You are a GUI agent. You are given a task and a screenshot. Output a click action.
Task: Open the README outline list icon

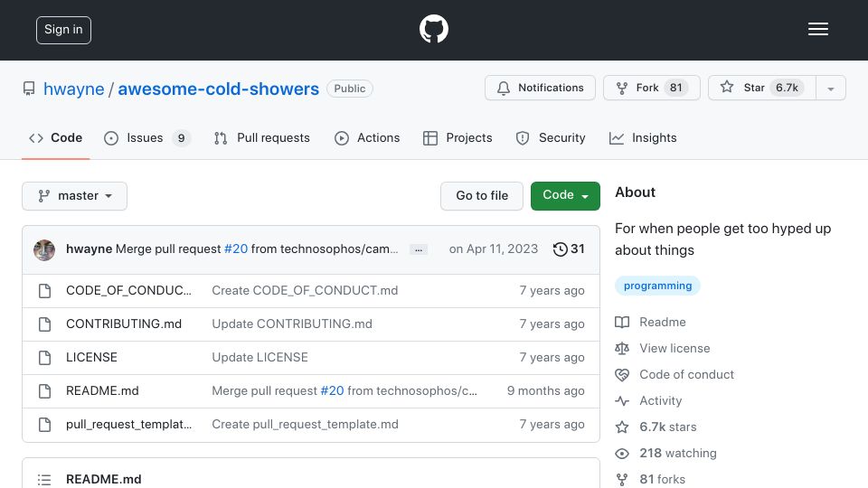coord(44,480)
